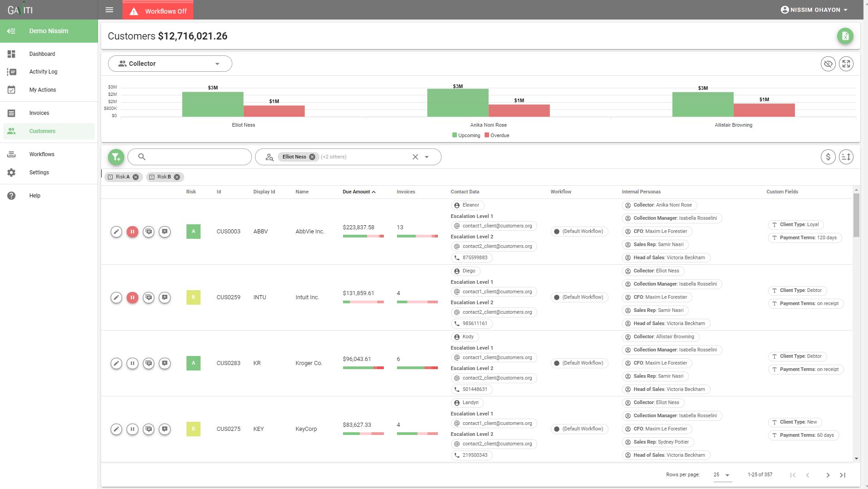
Task: Toggle the hamburger menu in the top bar
Action: point(109,10)
